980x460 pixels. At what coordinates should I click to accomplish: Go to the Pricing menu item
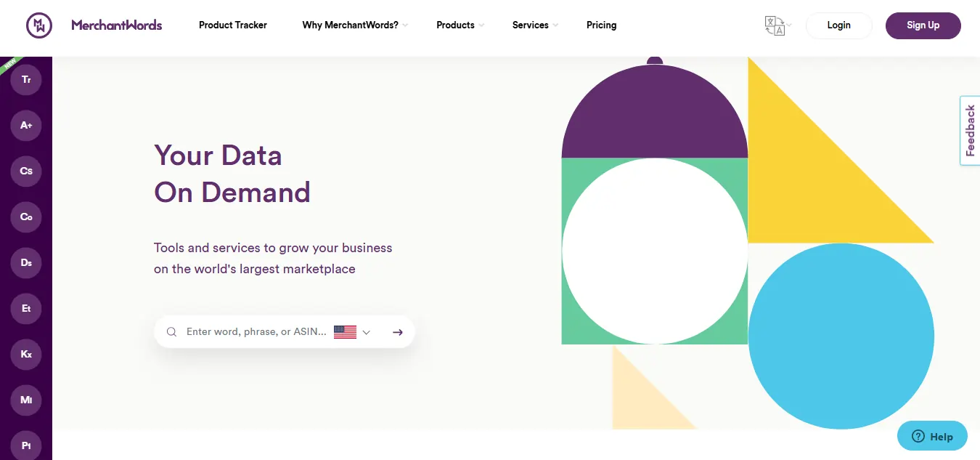pyautogui.click(x=601, y=25)
